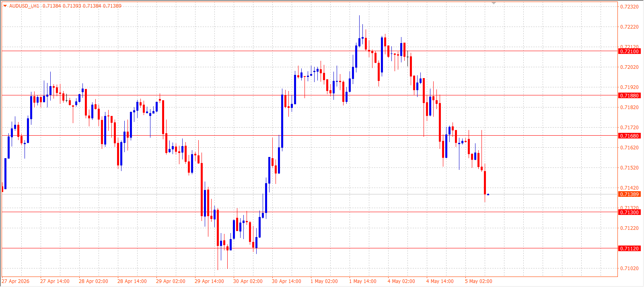Click 0.71820 on the price scale
Image resolution: width=644 pixels, height=287 pixels.
pos(629,107)
